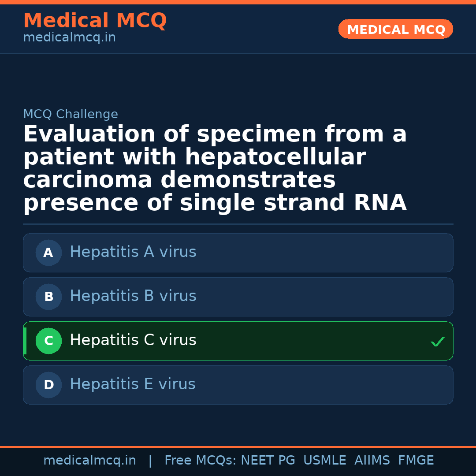This screenshot has width=476, height=476.
Task: Click the green letter C circle icon
Action: (x=48, y=341)
